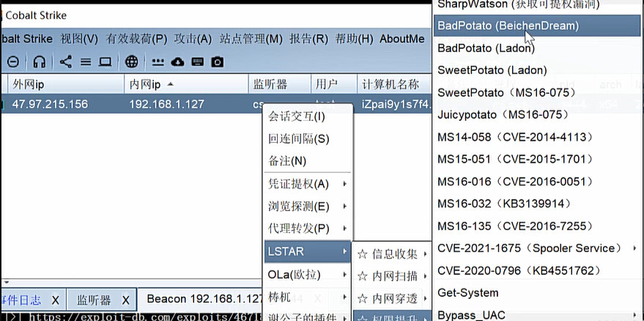Open Listeners via the headphones icon

point(39,62)
